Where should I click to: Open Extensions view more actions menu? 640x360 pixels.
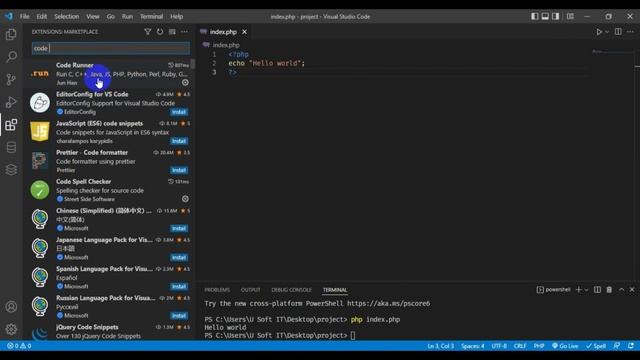coord(184,32)
